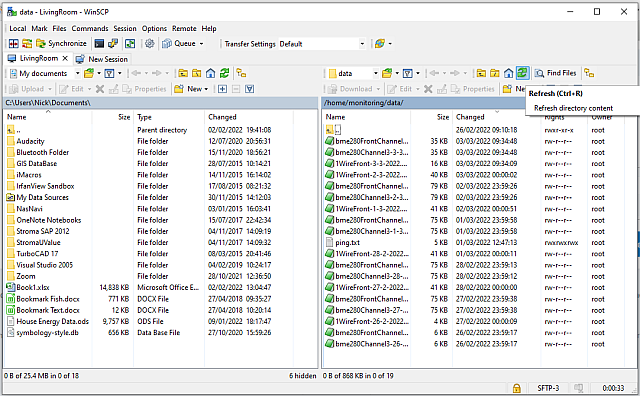
Task: Click the remote path /home/monitoring/data/
Action: coord(364,103)
